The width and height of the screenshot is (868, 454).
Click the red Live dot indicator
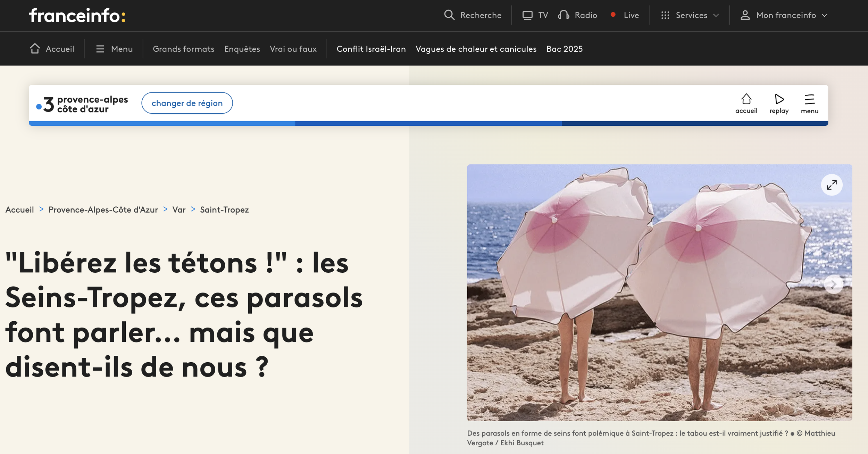pyautogui.click(x=613, y=15)
